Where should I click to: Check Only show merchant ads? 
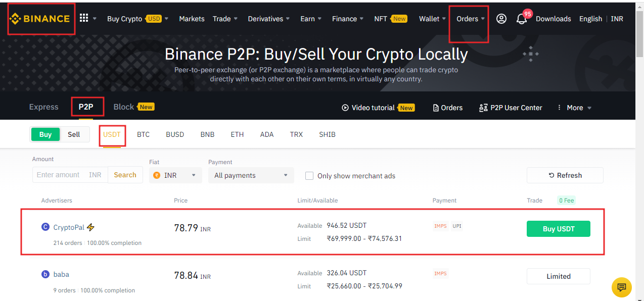[309, 176]
